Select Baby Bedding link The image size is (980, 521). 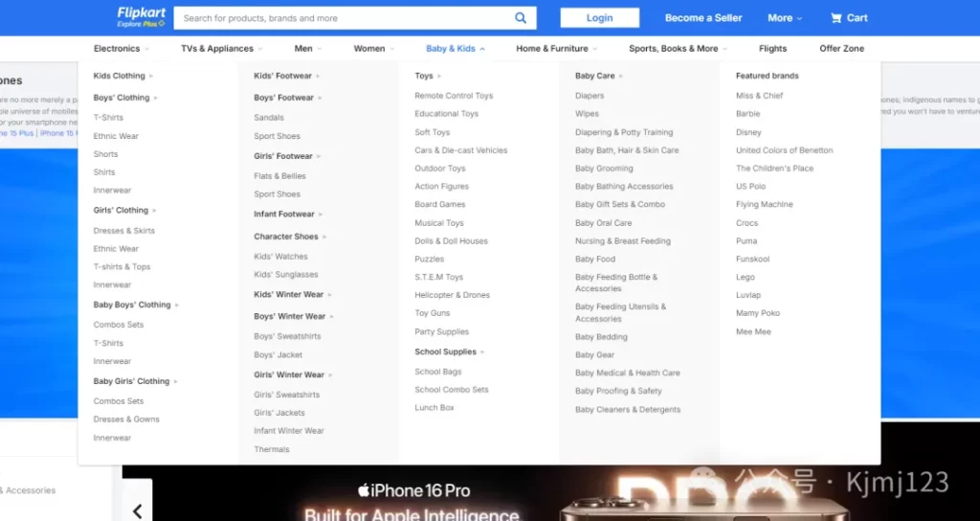click(601, 336)
